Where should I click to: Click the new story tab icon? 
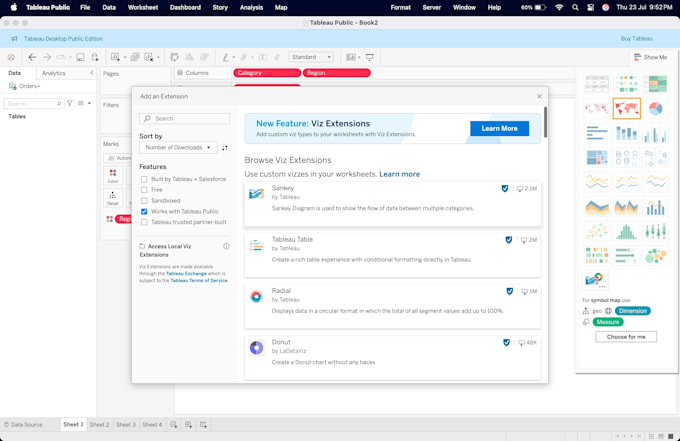(x=203, y=425)
